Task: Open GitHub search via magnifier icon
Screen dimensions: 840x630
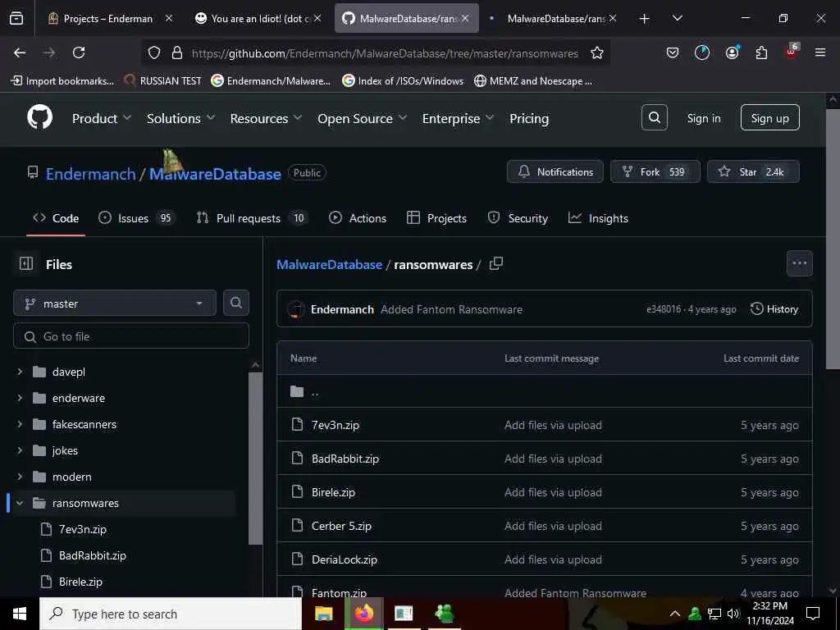Action: click(654, 117)
